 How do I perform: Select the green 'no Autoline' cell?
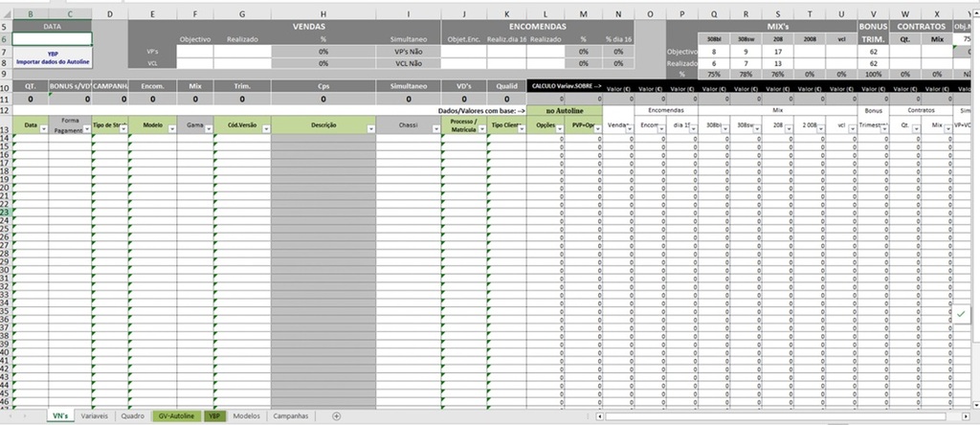coord(565,111)
